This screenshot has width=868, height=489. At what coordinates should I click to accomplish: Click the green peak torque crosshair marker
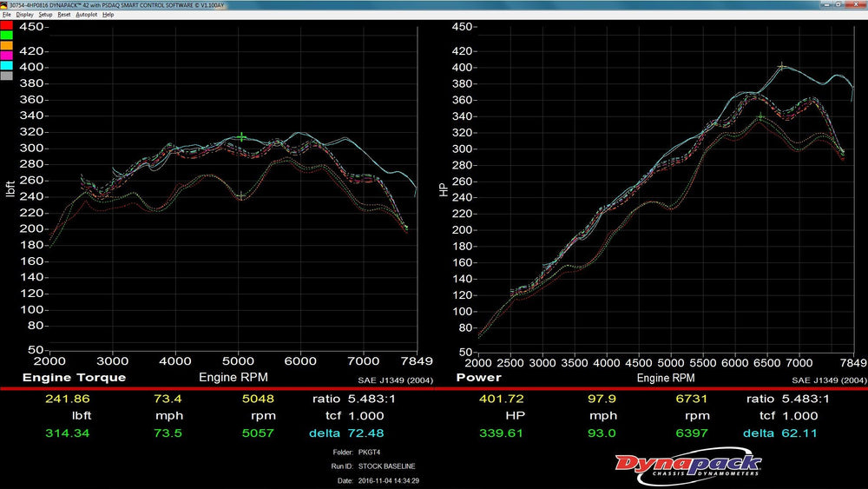click(x=242, y=137)
